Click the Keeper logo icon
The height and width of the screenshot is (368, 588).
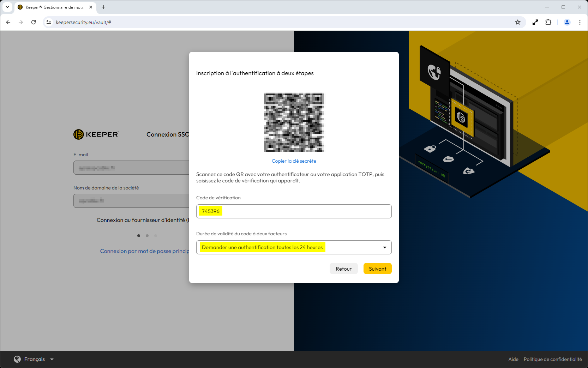point(78,134)
